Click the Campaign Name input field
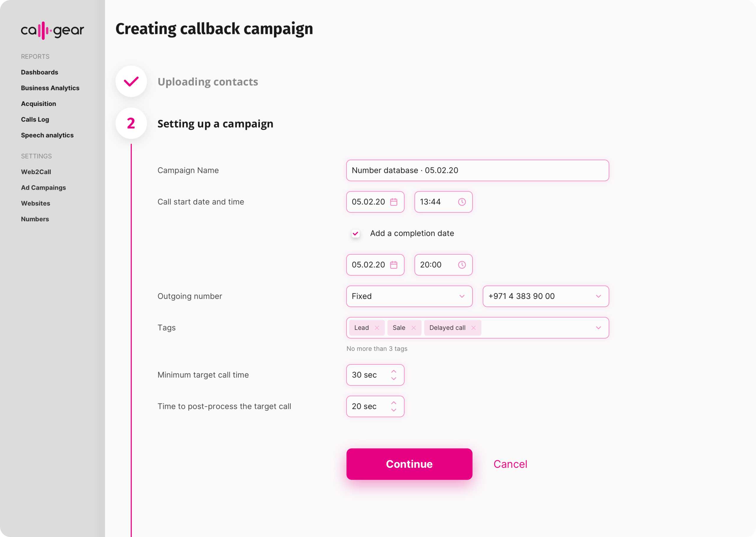Screen dimensions: 756x537 click(476, 170)
